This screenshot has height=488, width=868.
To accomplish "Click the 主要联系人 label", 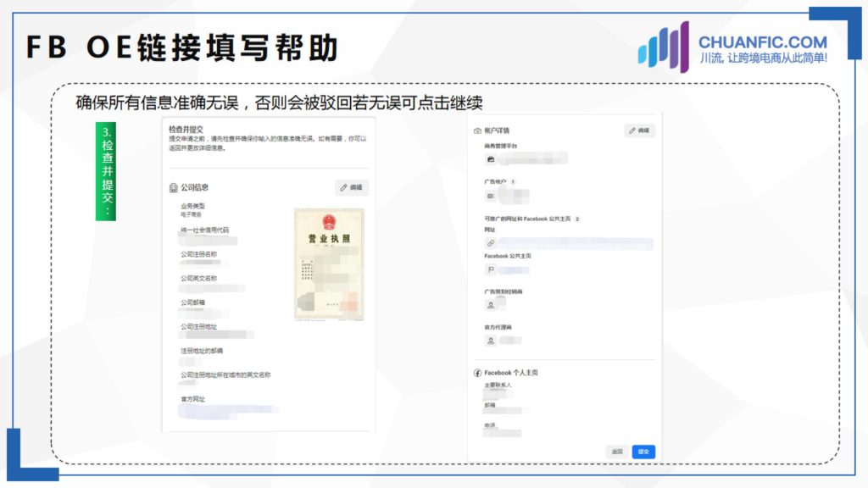I will pos(498,385).
